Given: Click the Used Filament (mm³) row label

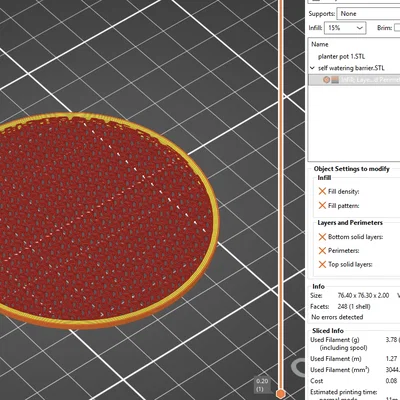Looking at the screenshot, I should [x=340, y=370].
